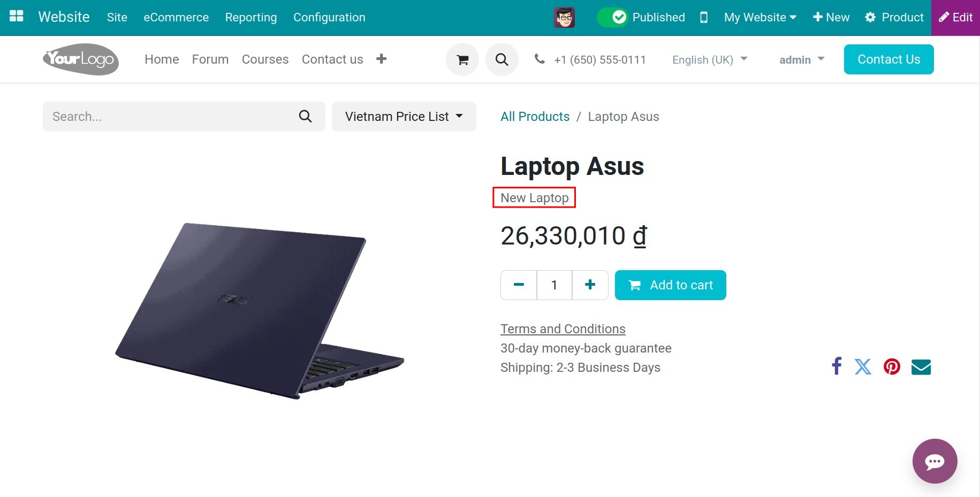980x497 pixels.
Task: Open the eCommerce menu
Action: [x=176, y=17]
